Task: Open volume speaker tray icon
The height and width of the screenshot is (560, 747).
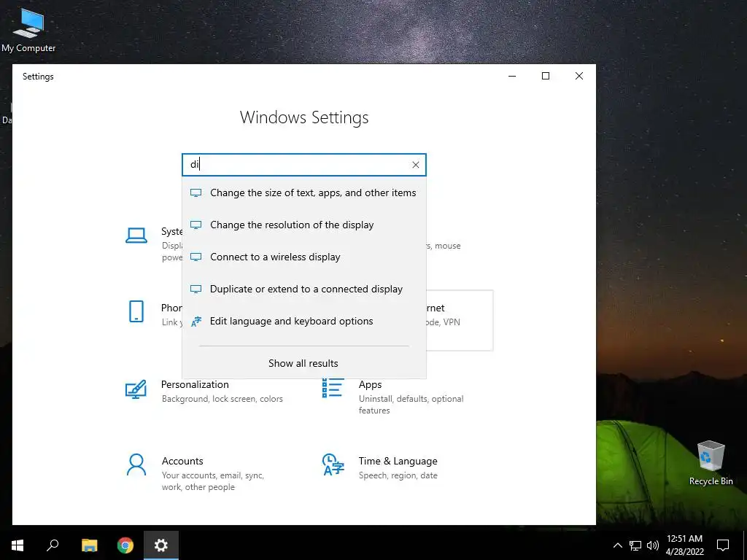Action: pyautogui.click(x=653, y=545)
